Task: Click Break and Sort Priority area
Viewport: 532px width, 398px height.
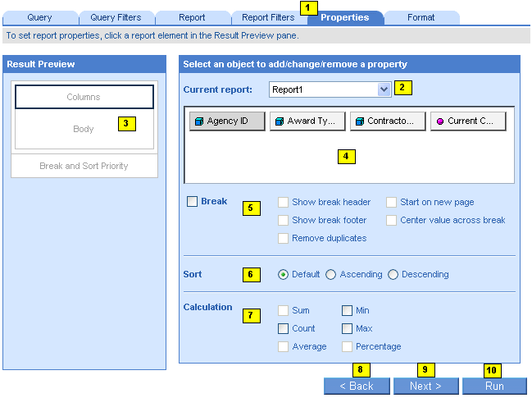Action: tap(84, 166)
